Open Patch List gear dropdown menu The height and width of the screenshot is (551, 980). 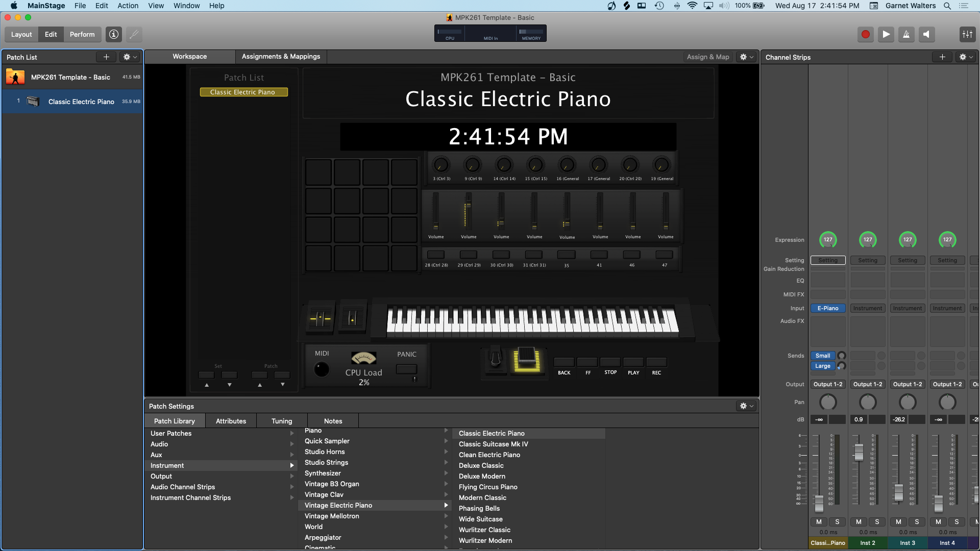tap(130, 57)
